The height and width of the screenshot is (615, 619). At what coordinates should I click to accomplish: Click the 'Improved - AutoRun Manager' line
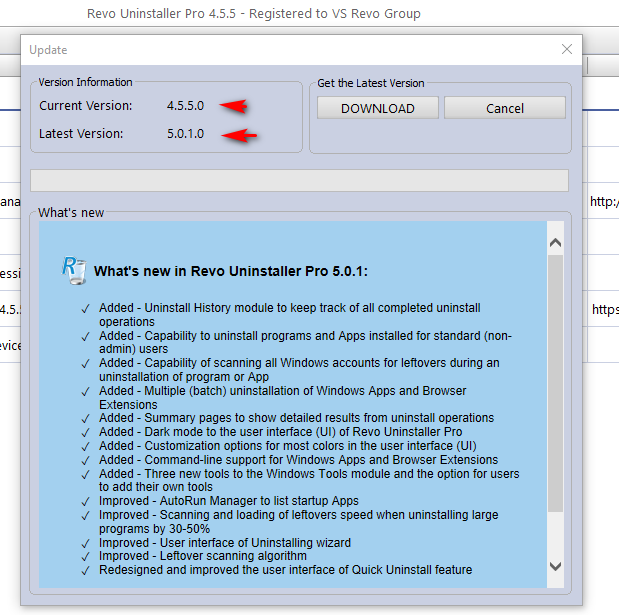[x=229, y=501]
